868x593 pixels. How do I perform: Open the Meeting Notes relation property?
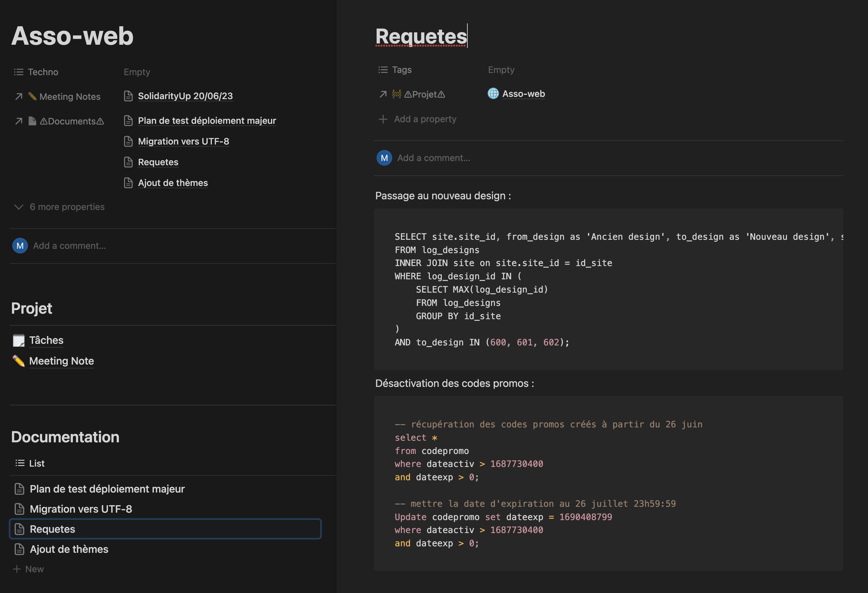pyautogui.click(x=69, y=97)
